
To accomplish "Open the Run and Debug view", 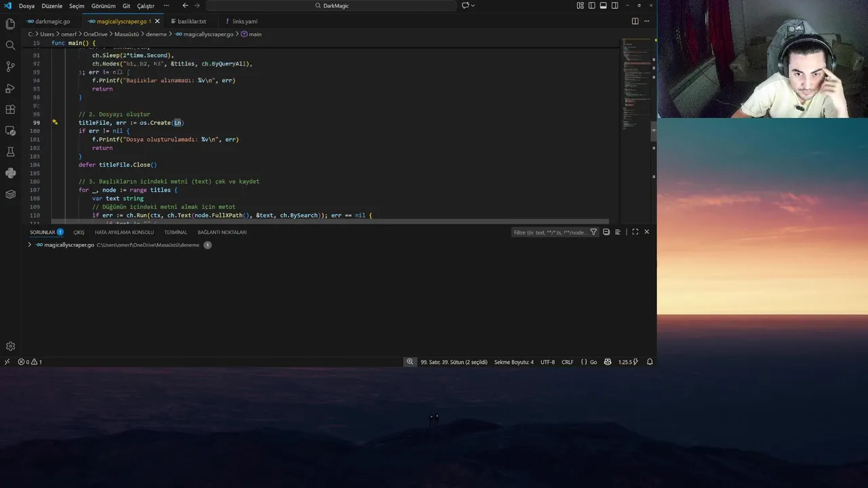I will [x=10, y=88].
